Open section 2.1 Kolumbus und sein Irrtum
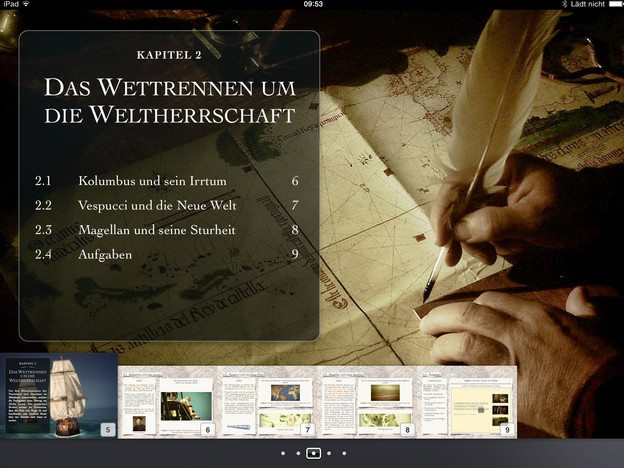The image size is (624, 468). (152, 182)
